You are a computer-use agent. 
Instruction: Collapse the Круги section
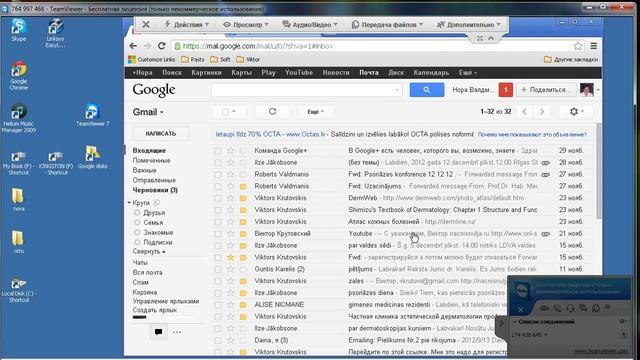tap(129, 202)
